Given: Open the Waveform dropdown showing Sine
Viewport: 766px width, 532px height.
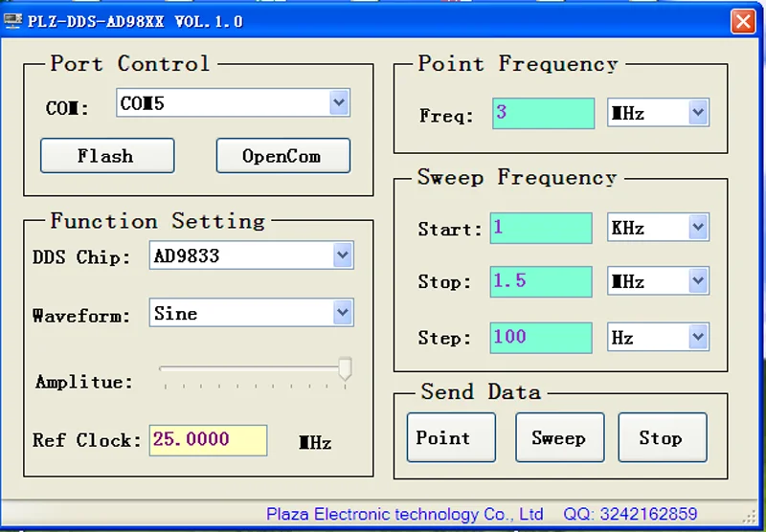Looking at the screenshot, I should click(x=342, y=313).
